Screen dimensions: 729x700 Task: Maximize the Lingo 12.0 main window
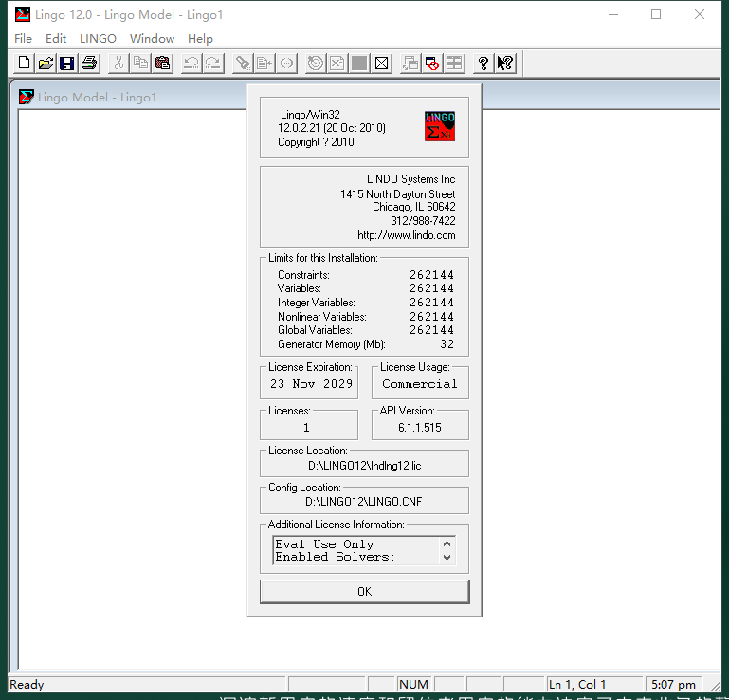point(656,14)
